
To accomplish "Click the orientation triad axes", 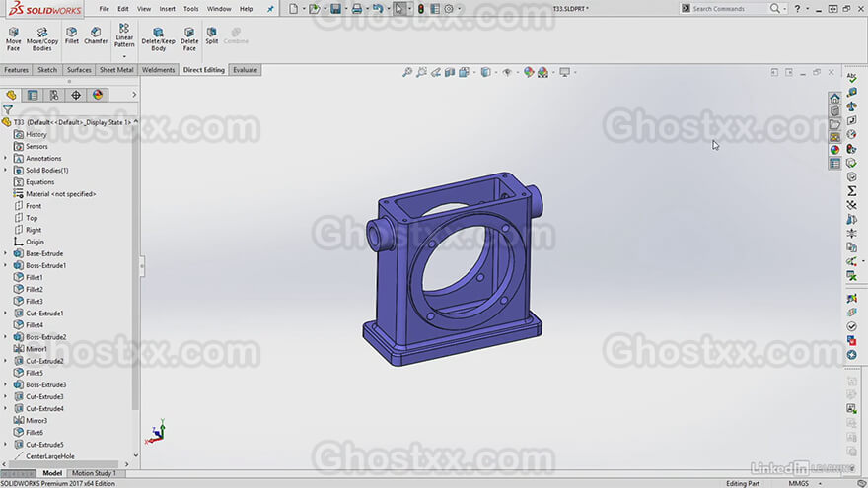I will coord(156,432).
